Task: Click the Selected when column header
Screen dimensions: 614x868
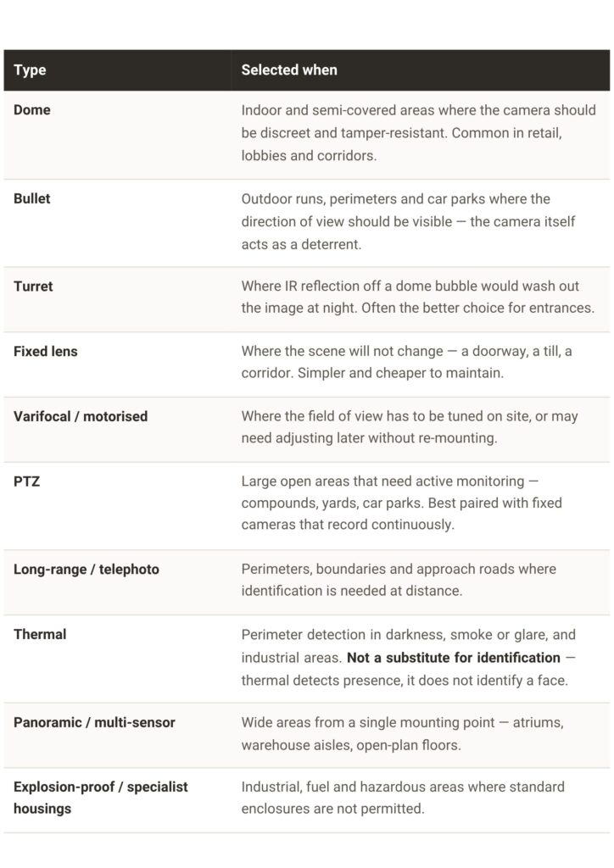Action: click(289, 70)
